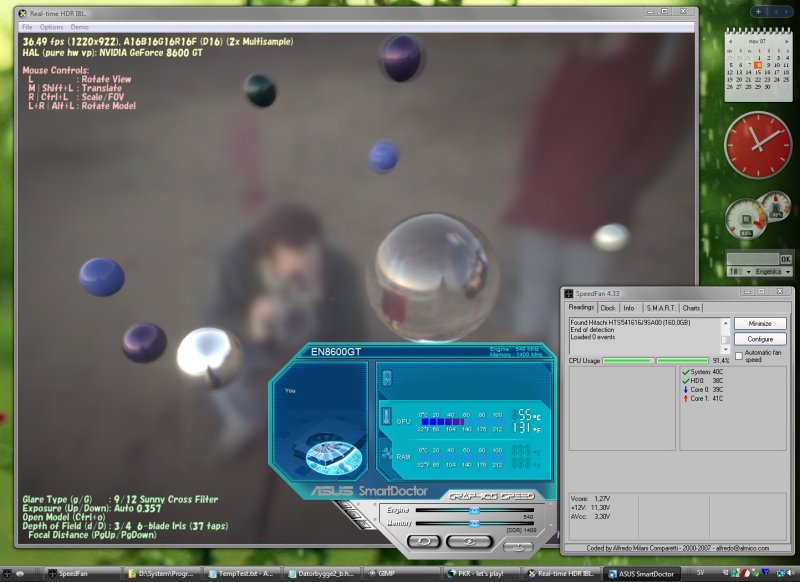The height and width of the screenshot is (582, 800).
Task: Open the Charts tab in SpeedFan
Action: pyautogui.click(x=691, y=308)
